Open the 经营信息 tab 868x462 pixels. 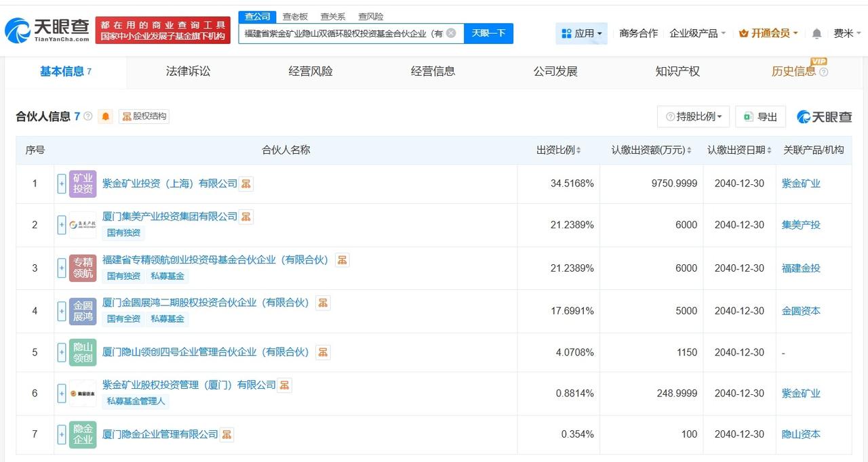pos(433,71)
